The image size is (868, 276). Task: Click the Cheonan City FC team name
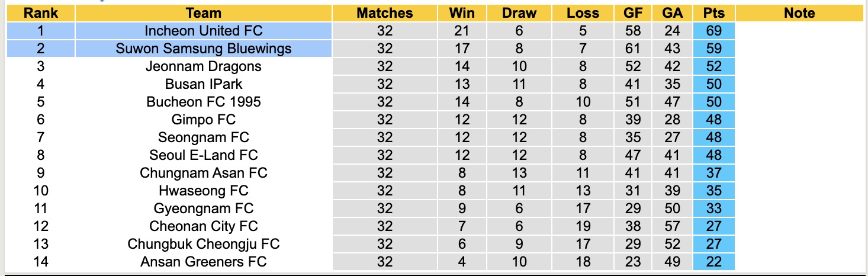203,226
